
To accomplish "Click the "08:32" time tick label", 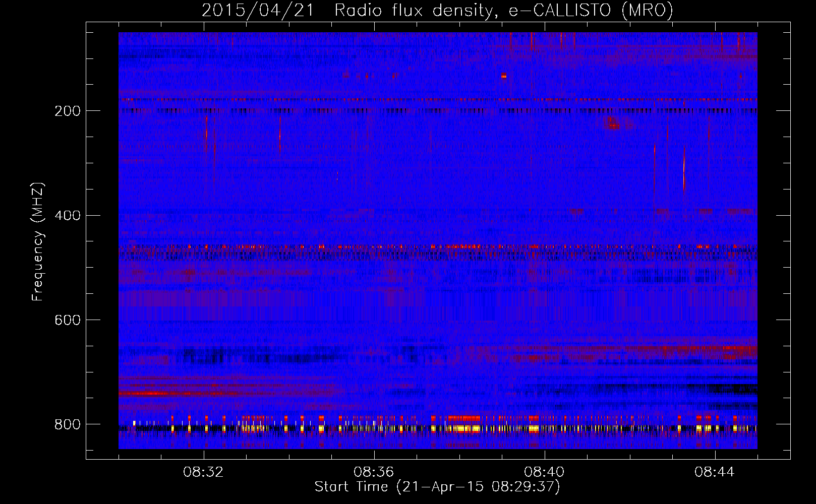I will 204,472.
